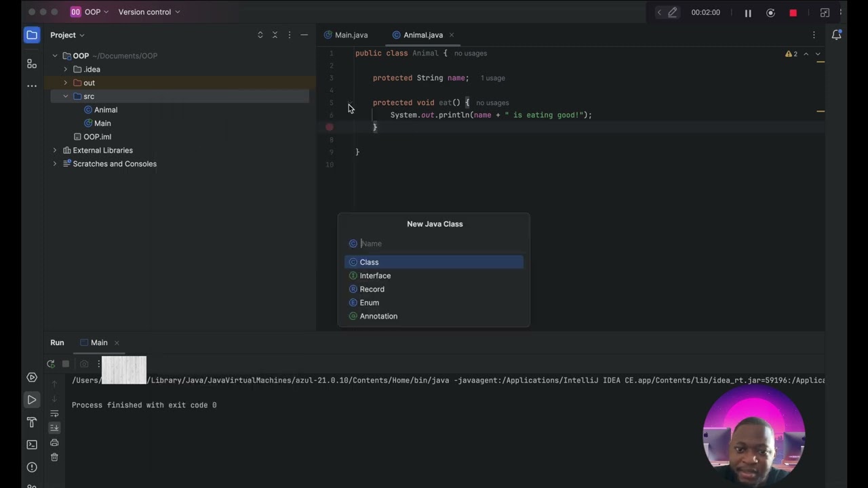Viewport: 868px width, 488px height.
Task: Open the Build hammer tool window
Action: (32, 422)
